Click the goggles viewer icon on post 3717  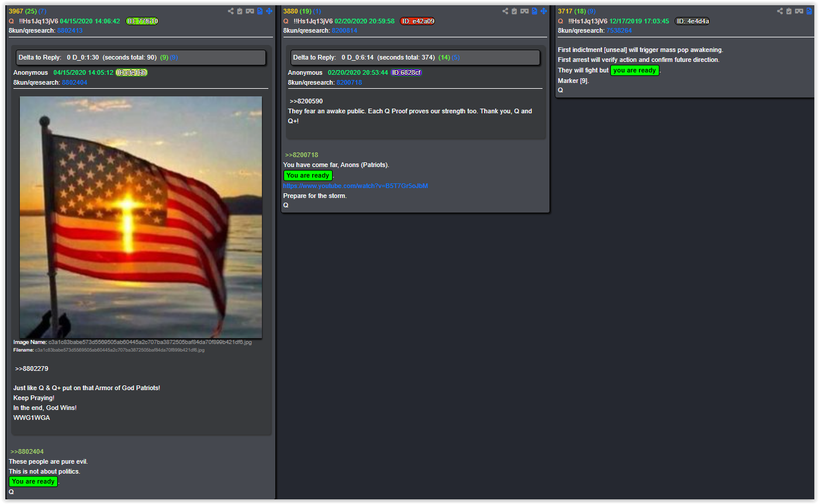coord(799,11)
